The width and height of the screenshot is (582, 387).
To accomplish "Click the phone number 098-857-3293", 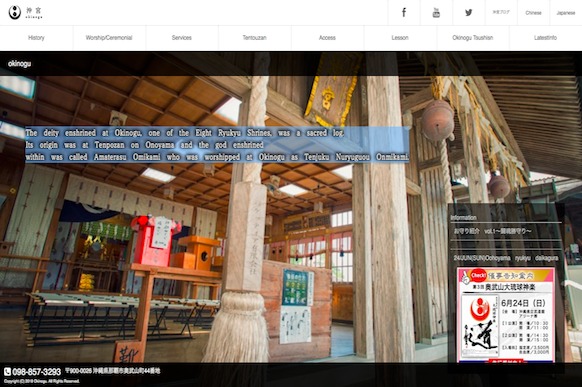I will click(x=36, y=372).
